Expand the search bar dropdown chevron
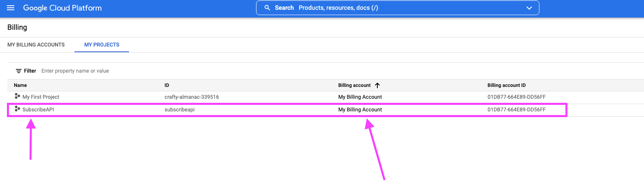Viewport: 644px width, 193px height. pos(529,8)
